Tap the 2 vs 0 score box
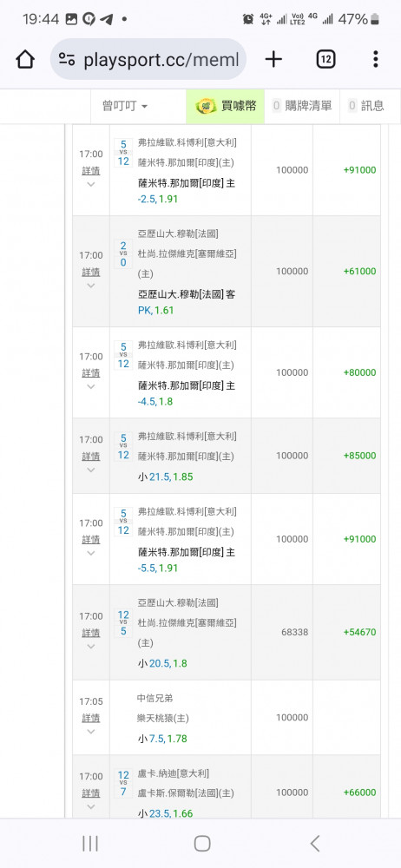 coord(123,253)
